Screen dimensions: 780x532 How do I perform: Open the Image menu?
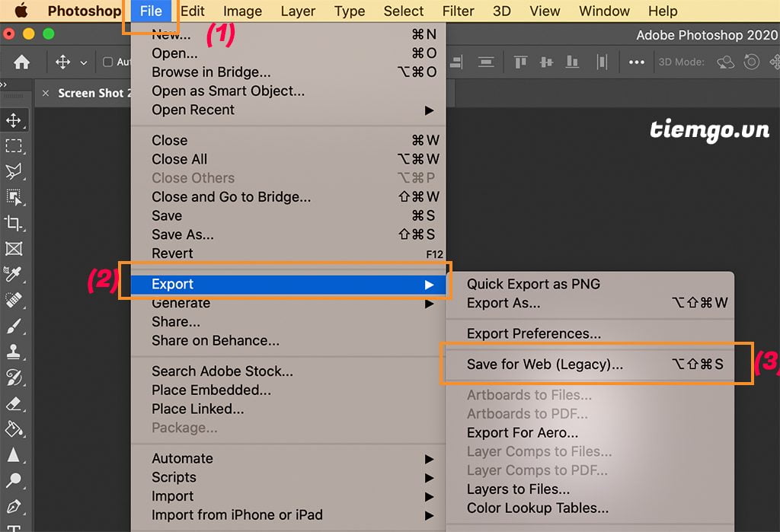point(242,11)
